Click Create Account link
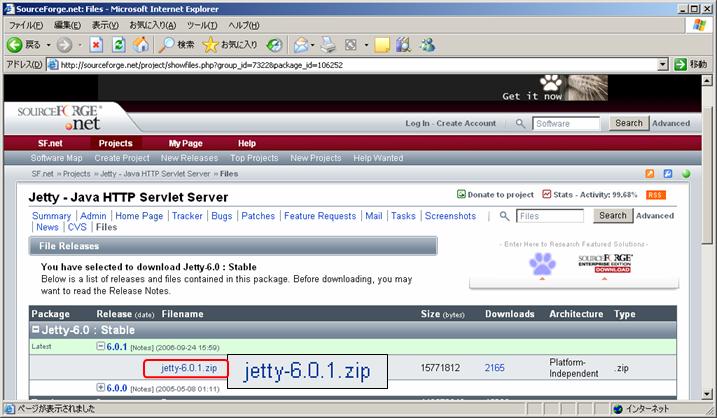The image size is (717, 418). point(466,123)
